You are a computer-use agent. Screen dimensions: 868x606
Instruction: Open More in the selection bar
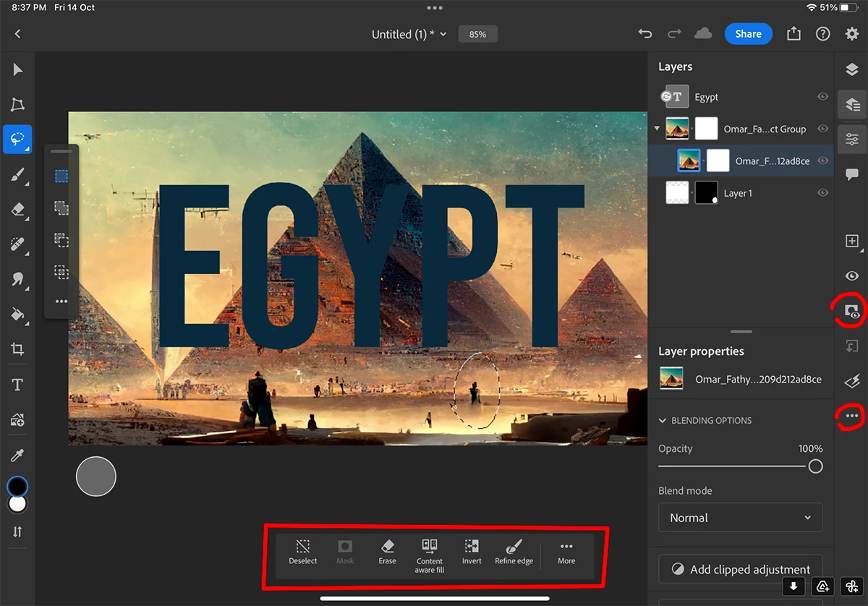[566, 553]
